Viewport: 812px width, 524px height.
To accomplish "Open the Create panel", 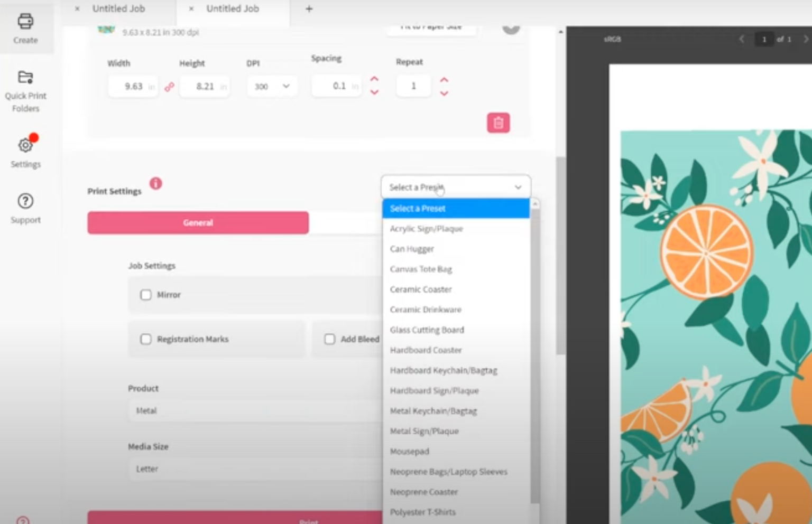I will tap(25, 29).
